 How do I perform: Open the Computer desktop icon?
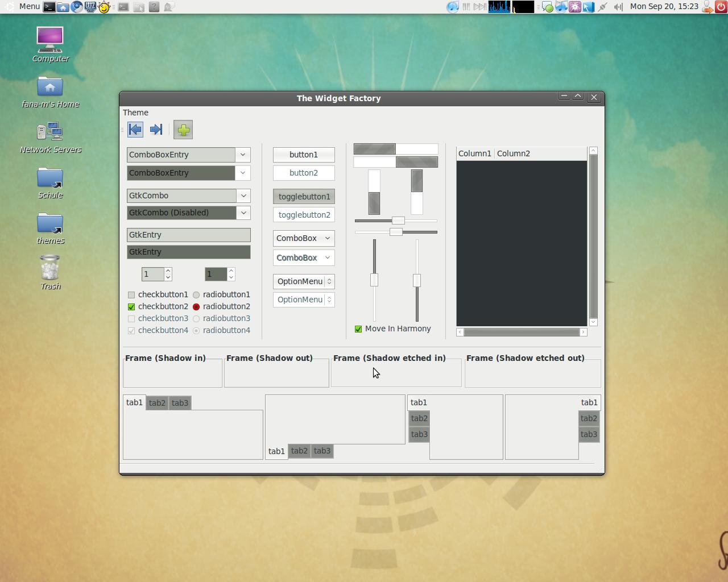tap(51, 45)
